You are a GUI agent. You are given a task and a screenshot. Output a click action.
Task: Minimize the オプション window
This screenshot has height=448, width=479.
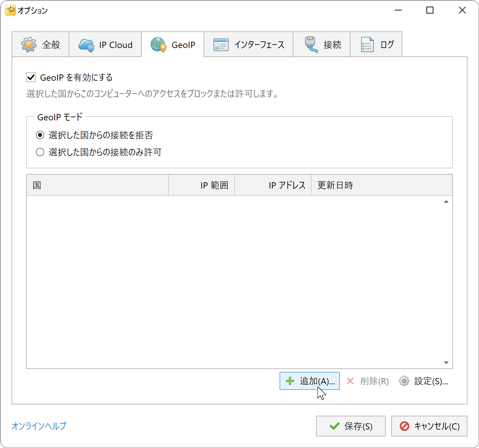[x=398, y=10]
